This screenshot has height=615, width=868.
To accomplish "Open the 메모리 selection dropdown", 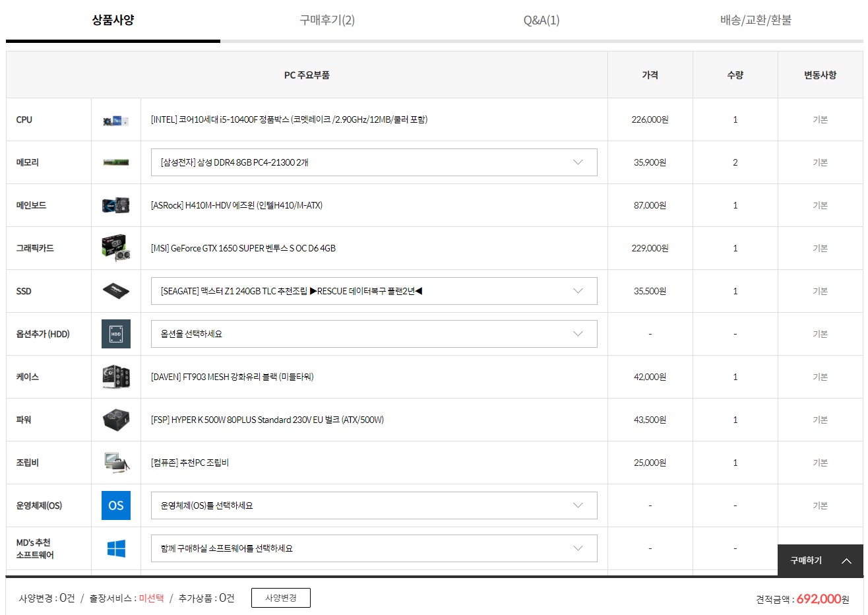I will 374,162.
